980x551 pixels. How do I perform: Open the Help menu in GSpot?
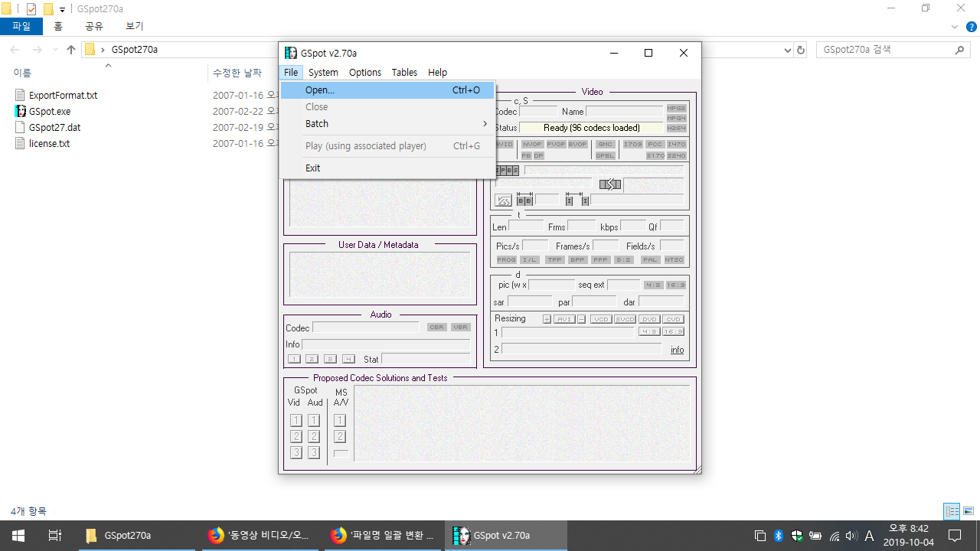coord(437,72)
